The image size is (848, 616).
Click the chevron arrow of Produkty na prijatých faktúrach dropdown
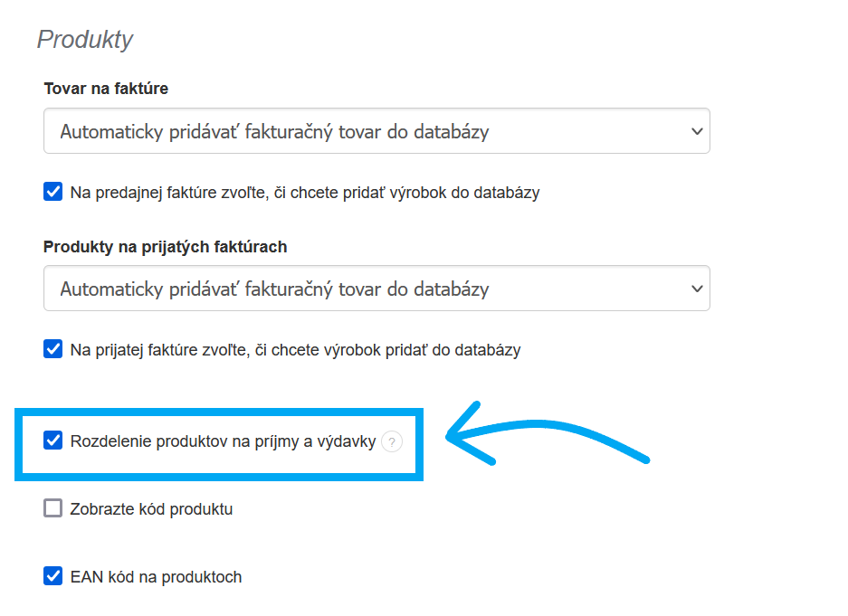point(696,289)
